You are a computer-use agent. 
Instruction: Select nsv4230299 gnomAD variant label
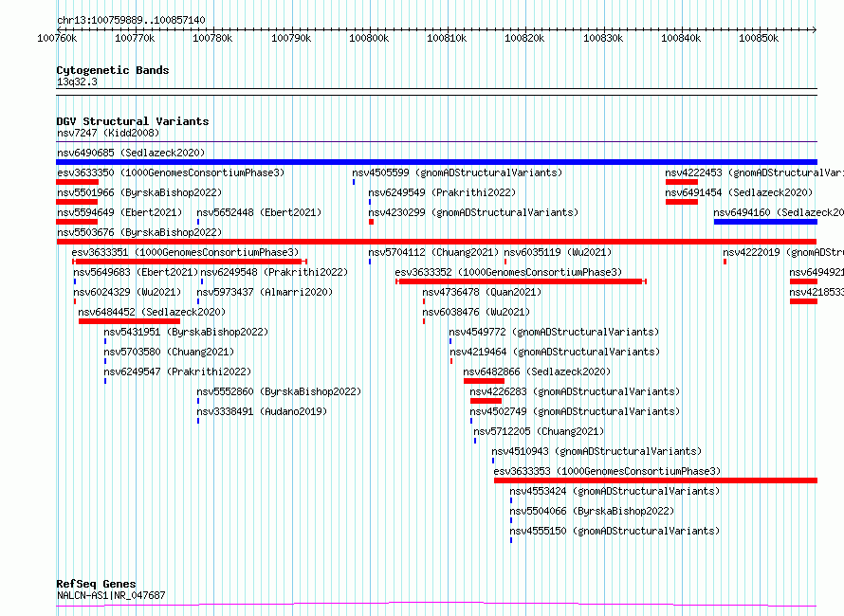click(473, 212)
